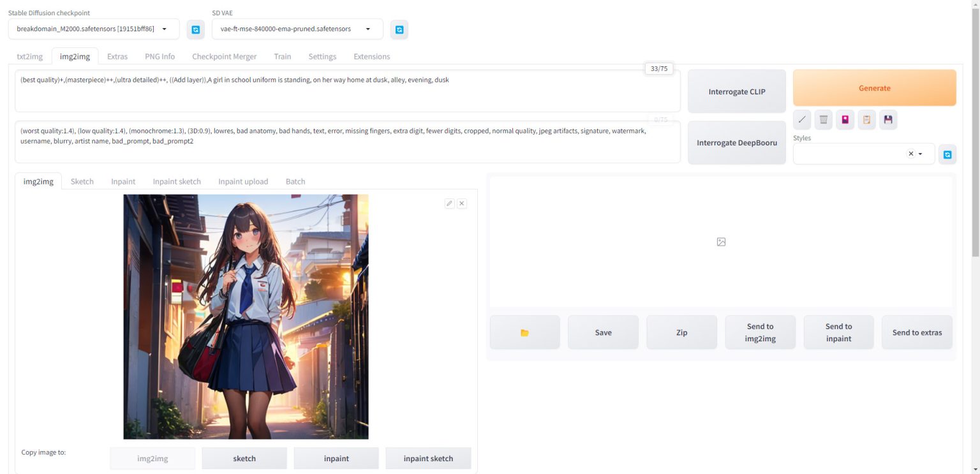This screenshot has width=980, height=474.
Task: Open the output folder via folder icon
Action: pos(524,332)
